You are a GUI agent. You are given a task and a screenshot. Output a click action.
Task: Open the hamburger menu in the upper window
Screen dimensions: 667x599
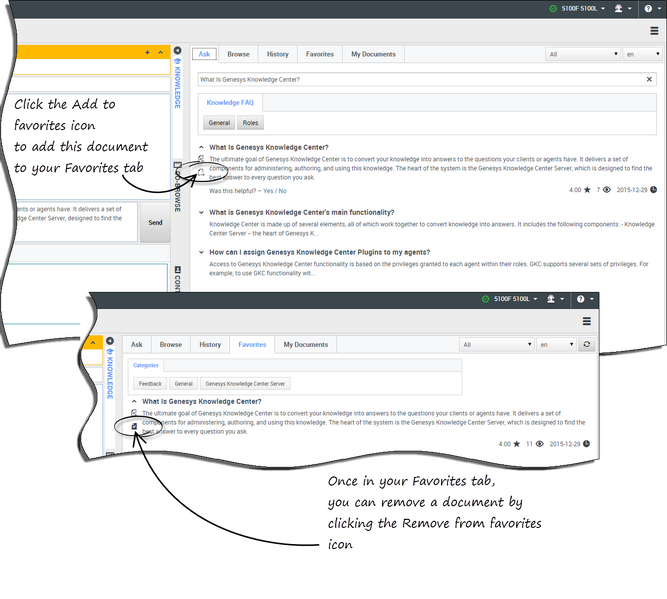pyautogui.click(x=654, y=31)
